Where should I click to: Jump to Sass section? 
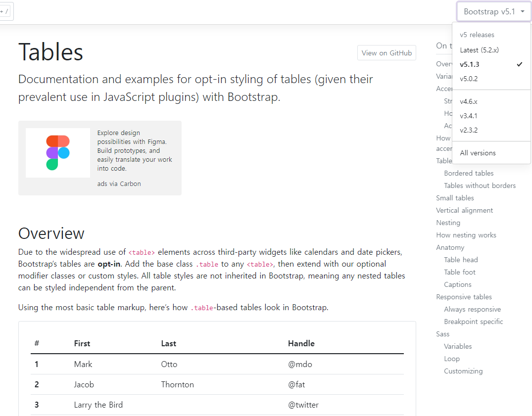point(442,334)
